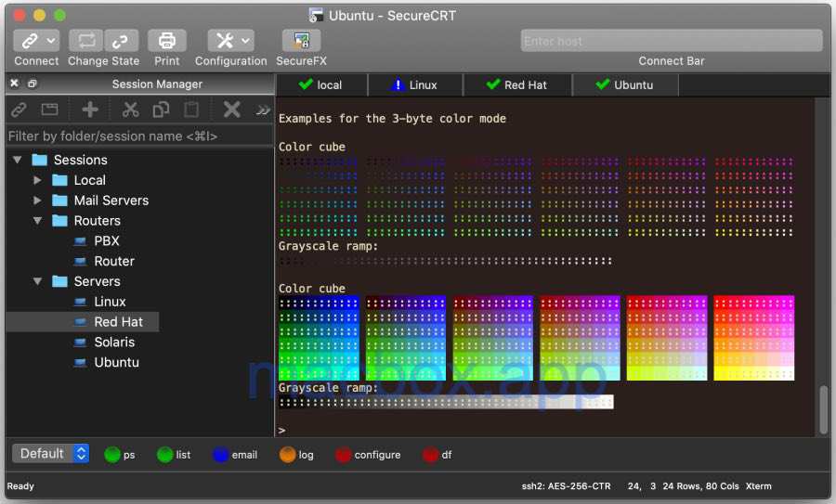Click the Enter host connect field

(671, 41)
